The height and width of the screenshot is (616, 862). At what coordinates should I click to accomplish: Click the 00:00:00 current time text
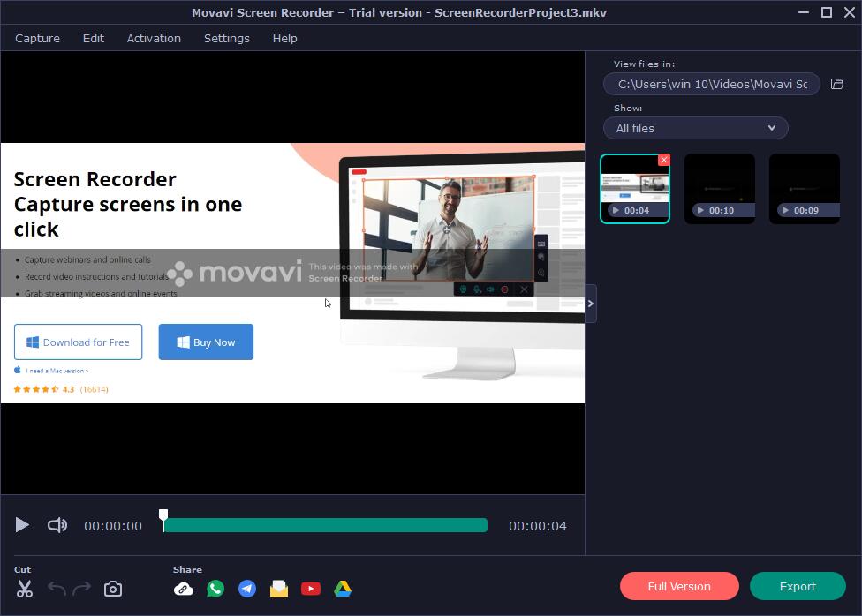click(113, 526)
